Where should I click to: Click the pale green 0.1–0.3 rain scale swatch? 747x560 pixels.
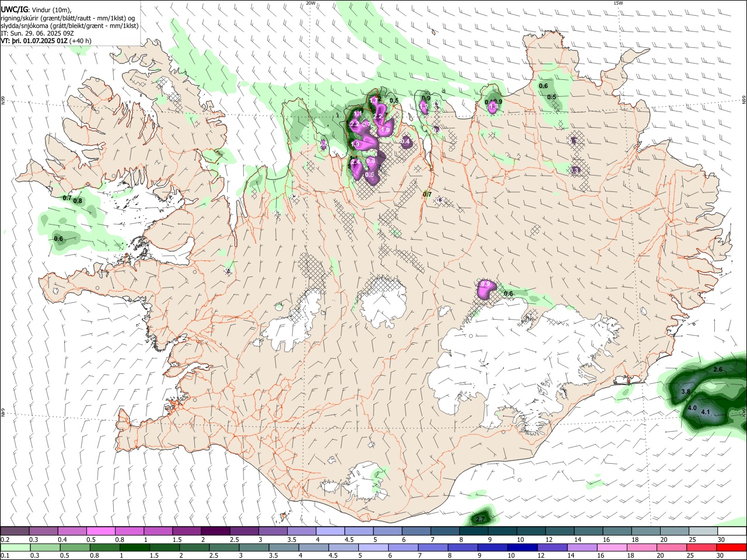15,547
